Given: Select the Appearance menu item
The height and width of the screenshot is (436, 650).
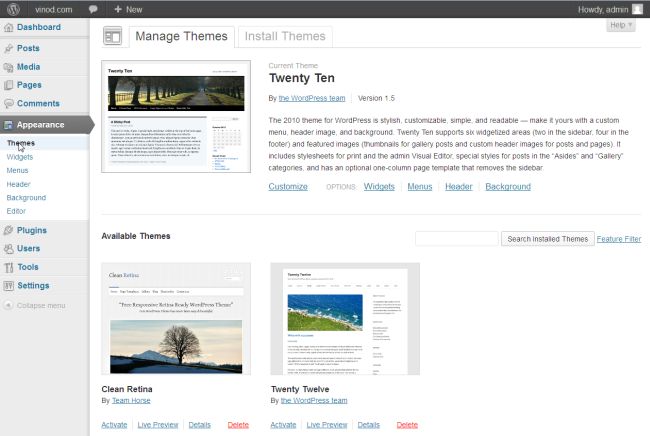Looking at the screenshot, I should (x=41, y=125).
